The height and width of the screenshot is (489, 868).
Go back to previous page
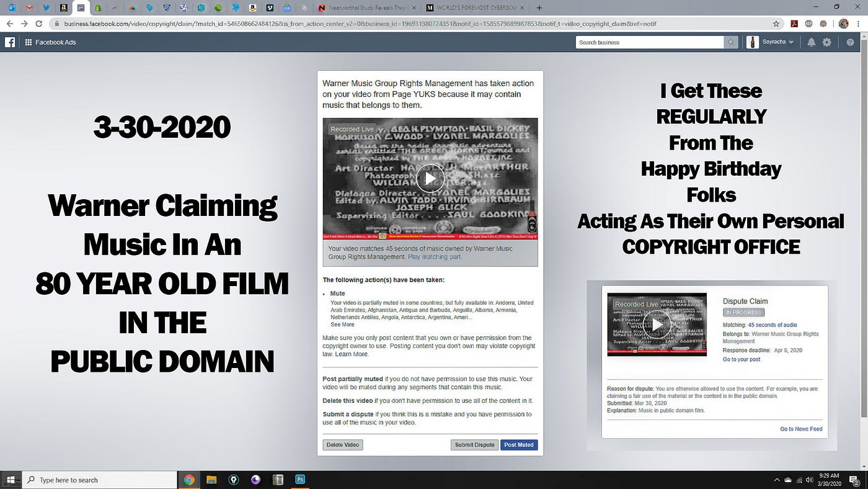[10, 24]
